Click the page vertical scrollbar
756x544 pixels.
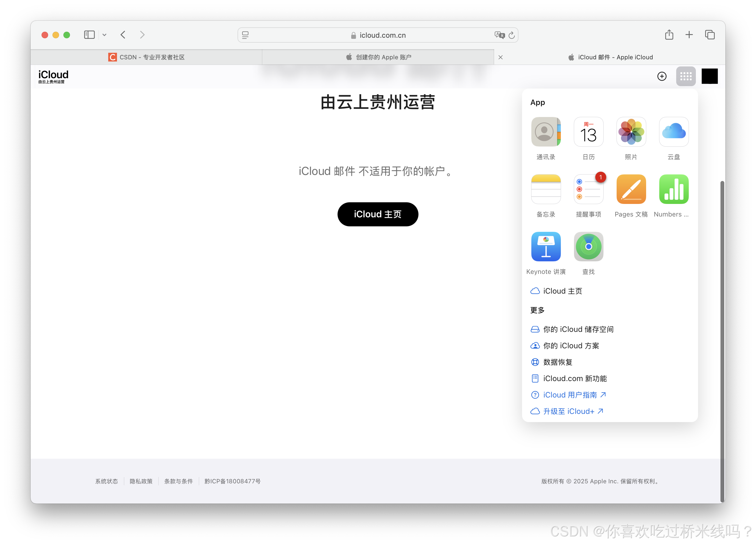pos(722,340)
